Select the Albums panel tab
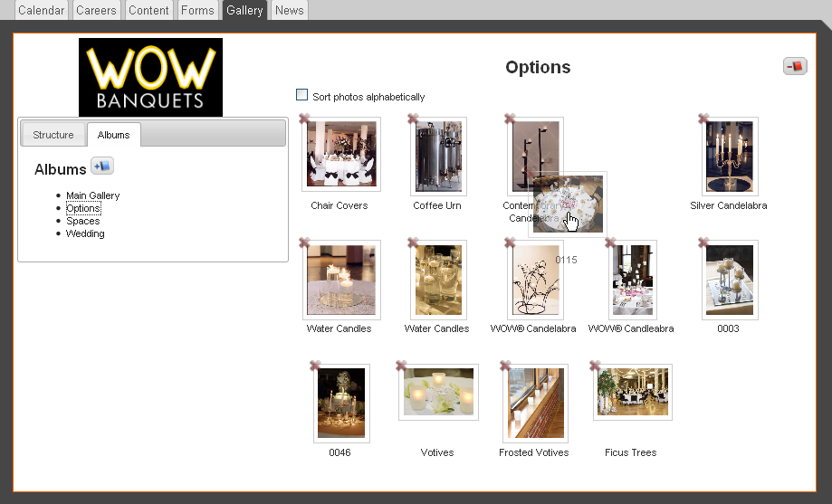 coord(113,135)
